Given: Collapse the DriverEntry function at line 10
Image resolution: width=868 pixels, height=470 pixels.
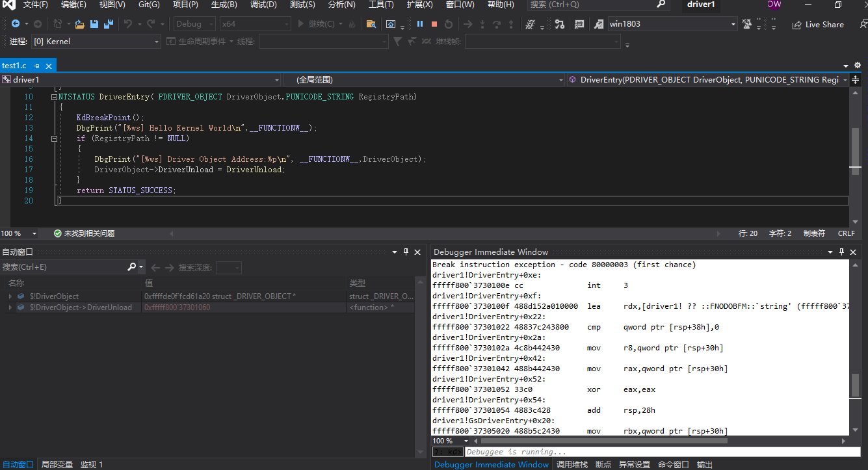Looking at the screenshot, I should (x=55, y=97).
